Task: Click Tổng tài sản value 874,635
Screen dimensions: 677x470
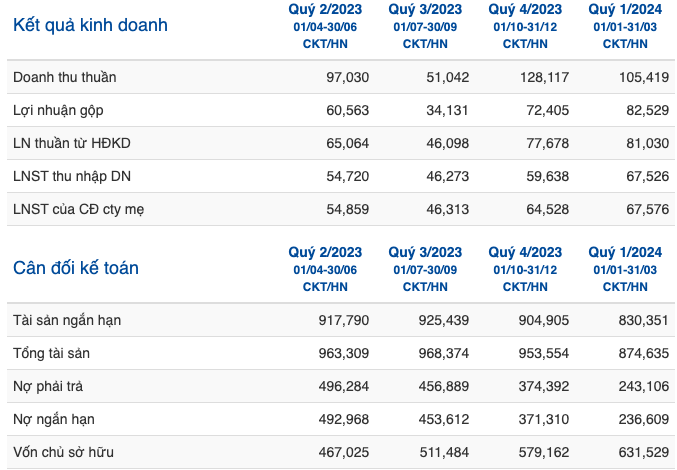Action: coord(644,353)
